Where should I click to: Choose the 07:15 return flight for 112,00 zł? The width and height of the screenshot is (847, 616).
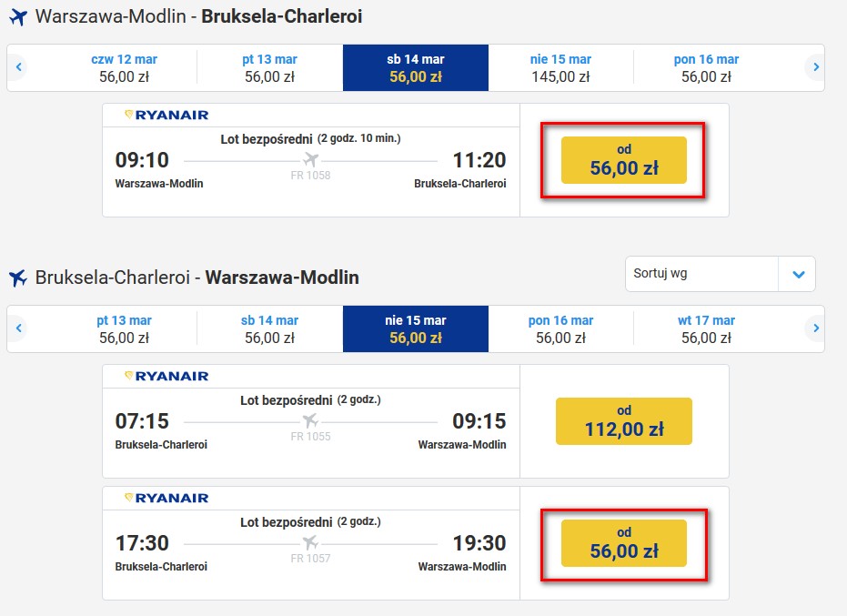[624, 421]
